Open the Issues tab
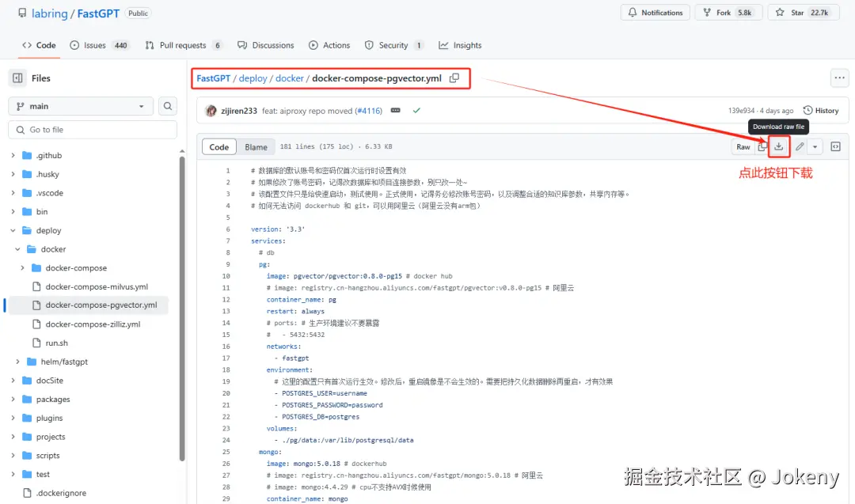The width and height of the screenshot is (855, 504). pos(99,45)
